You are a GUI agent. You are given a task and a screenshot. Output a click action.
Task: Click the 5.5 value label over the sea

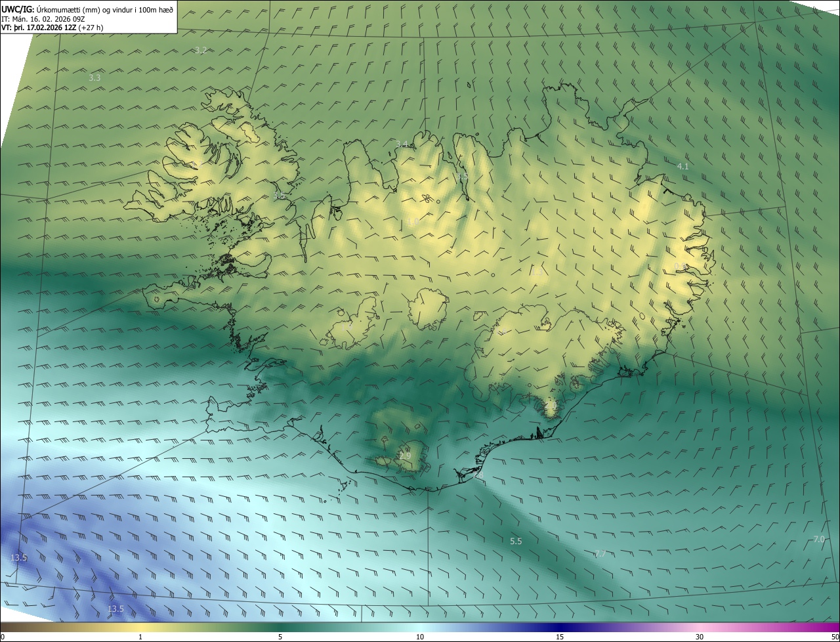pyautogui.click(x=516, y=542)
